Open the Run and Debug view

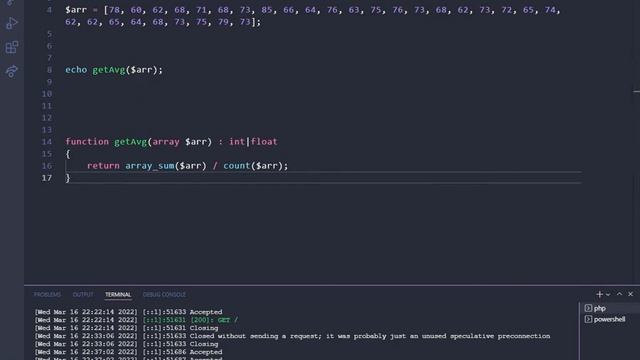coord(11,23)
